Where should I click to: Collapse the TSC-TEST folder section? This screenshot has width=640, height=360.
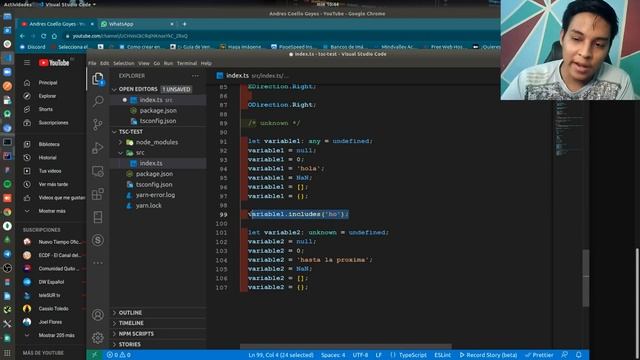click(115, 132)
